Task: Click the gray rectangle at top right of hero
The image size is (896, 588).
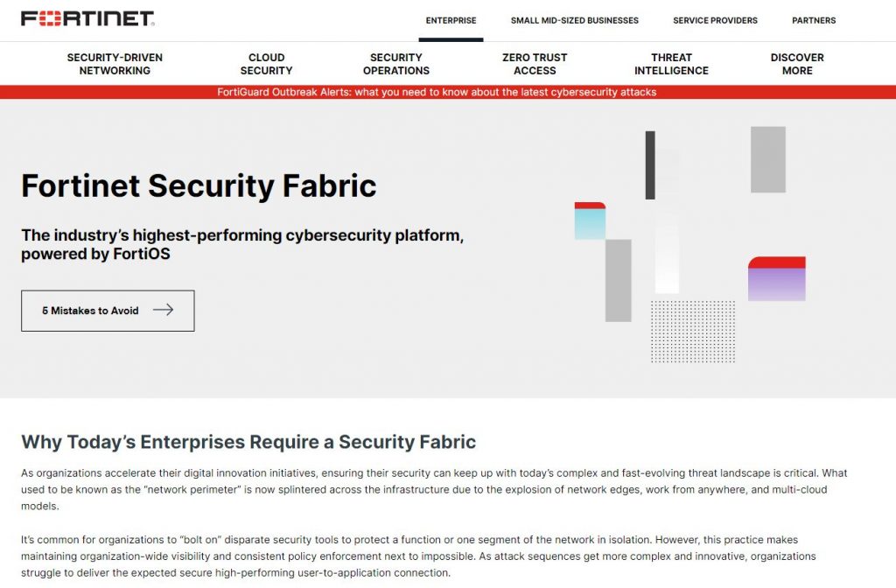Action: click(767, 159)
